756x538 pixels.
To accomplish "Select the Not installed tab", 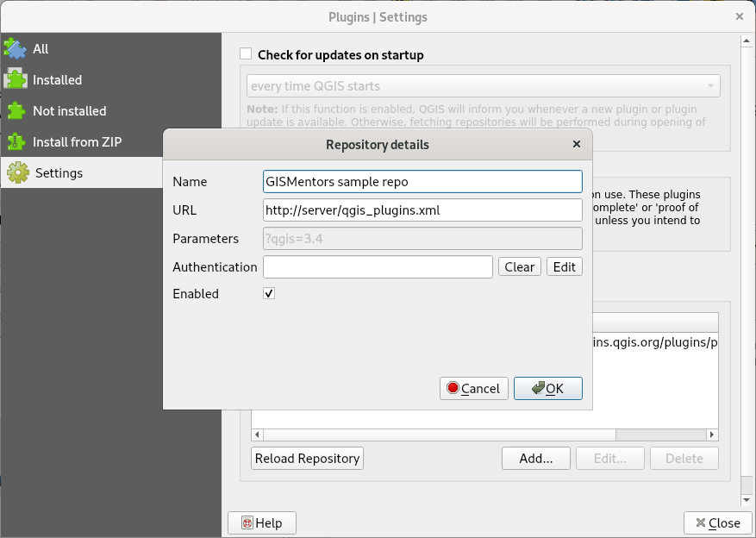I will pyautogui.click(x=111, y=111).
